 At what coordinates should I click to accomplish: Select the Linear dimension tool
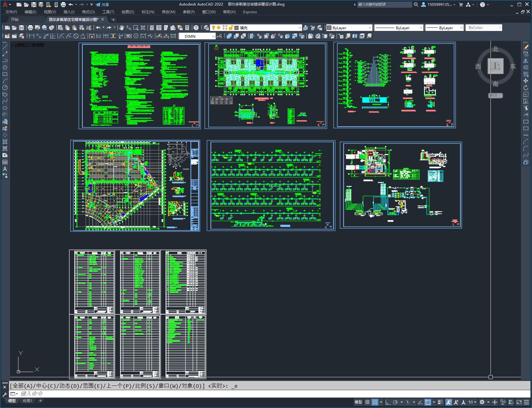tap(31, 36)
